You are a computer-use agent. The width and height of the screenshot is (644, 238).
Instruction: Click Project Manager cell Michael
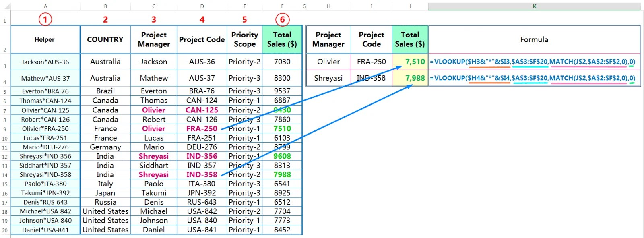point(154,211)
